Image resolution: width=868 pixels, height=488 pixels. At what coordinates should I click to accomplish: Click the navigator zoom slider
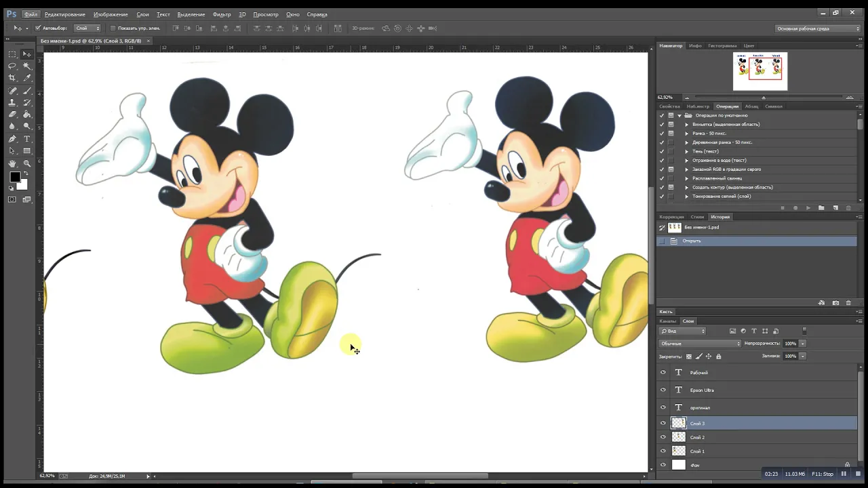pyautogui.click(x=763, y=98)
